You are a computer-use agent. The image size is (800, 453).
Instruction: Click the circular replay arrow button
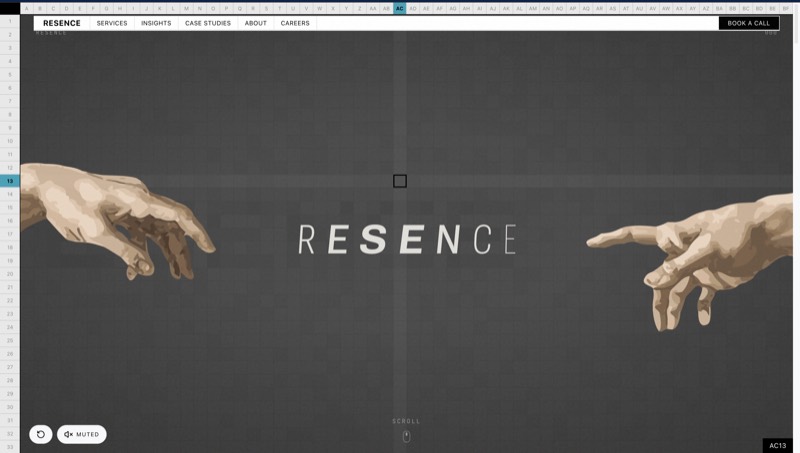(41, 434)
